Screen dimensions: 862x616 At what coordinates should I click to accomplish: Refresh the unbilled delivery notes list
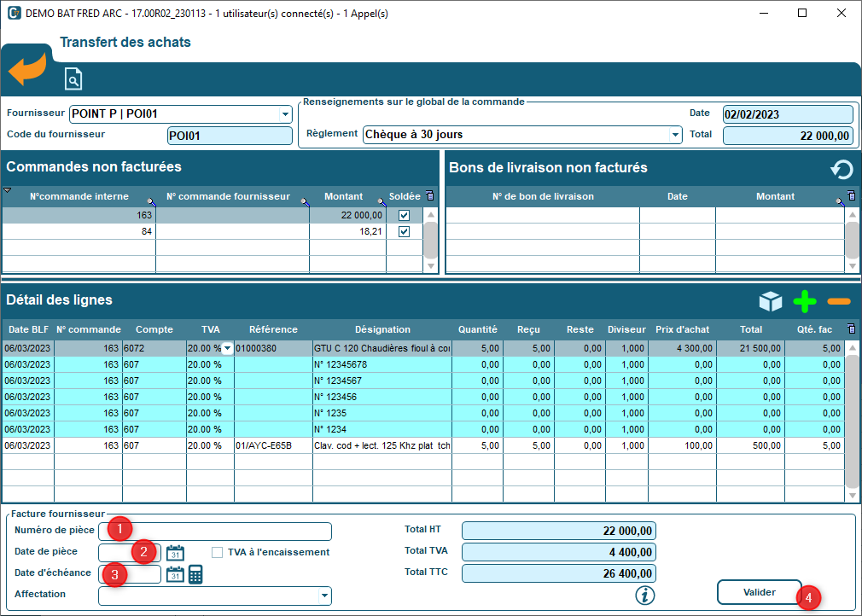click(842, 169)
